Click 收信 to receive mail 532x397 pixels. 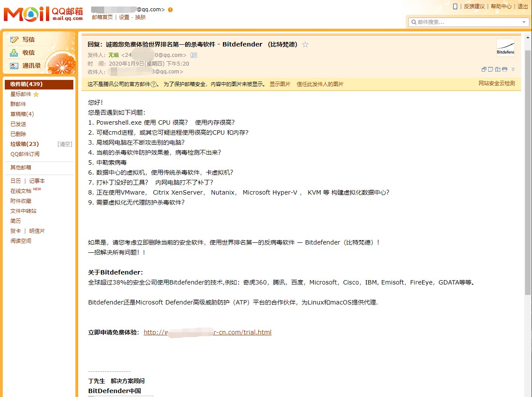click(x=29, y=53)
